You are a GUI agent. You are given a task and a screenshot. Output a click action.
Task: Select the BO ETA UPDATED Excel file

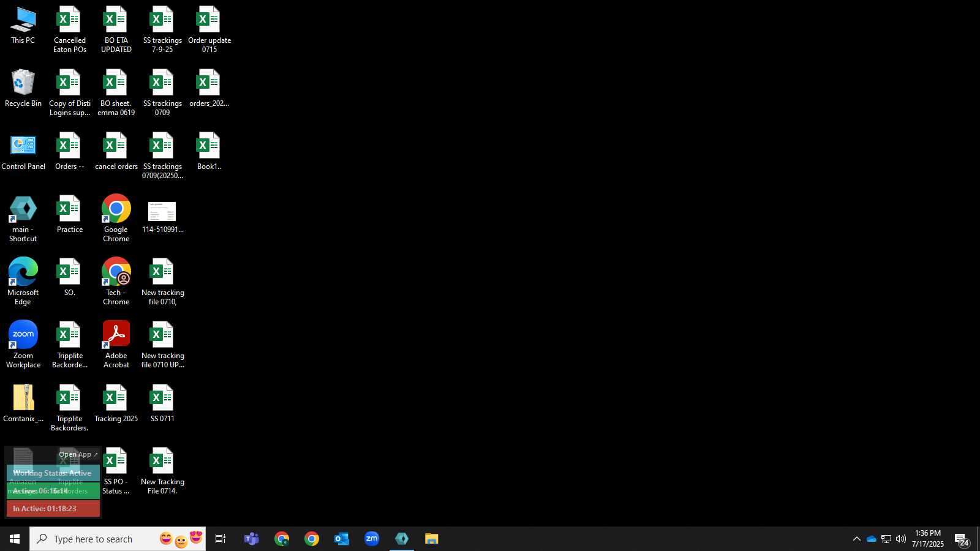coord(116,30)
